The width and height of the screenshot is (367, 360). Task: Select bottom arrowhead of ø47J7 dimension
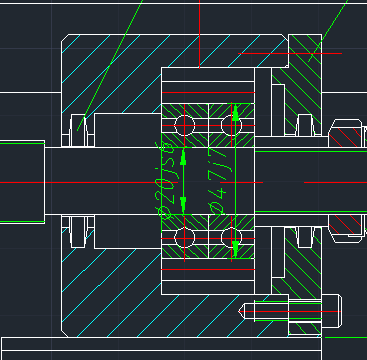click(x=235, y=249)
